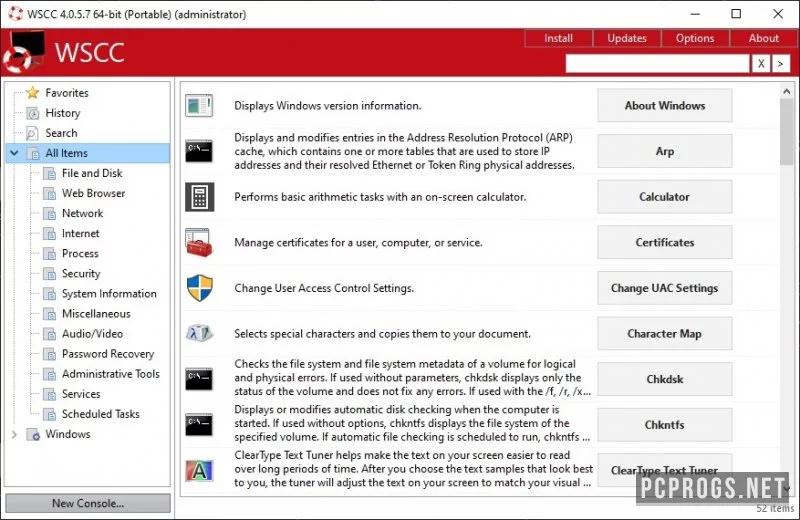This screenshot has height=520, width=800.
Task: Open the Updates tab
Action: coord(627,38)
